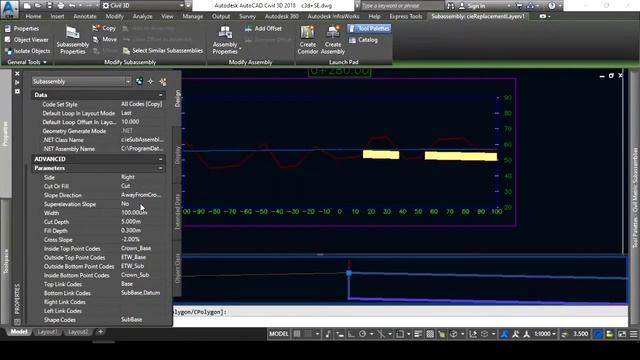This screenshot has width=640, height=360.
Task: Click the search keyword field in title bar
Action: tap(402, 6)
